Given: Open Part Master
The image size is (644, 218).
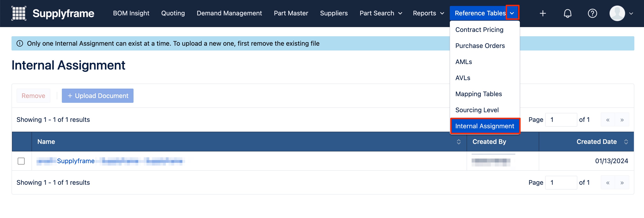Looking at the screenshot, I should tap(291, 13).
